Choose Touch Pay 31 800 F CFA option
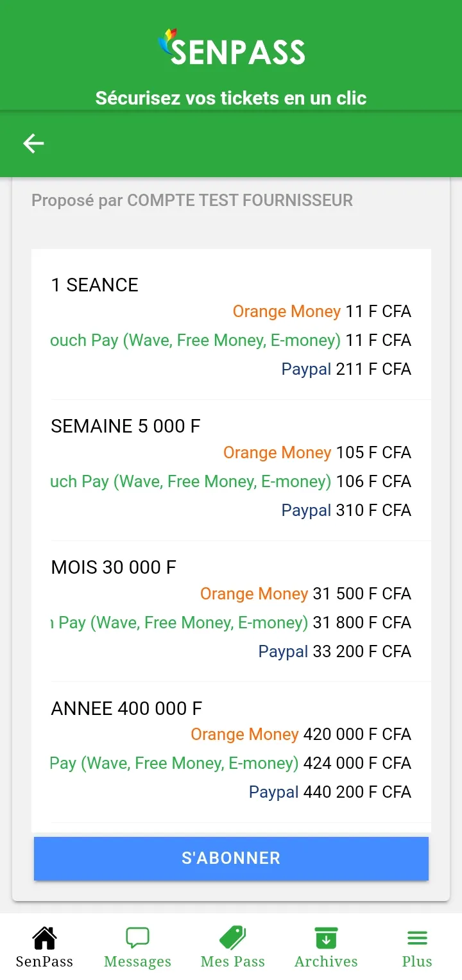 tap(231, 623)
